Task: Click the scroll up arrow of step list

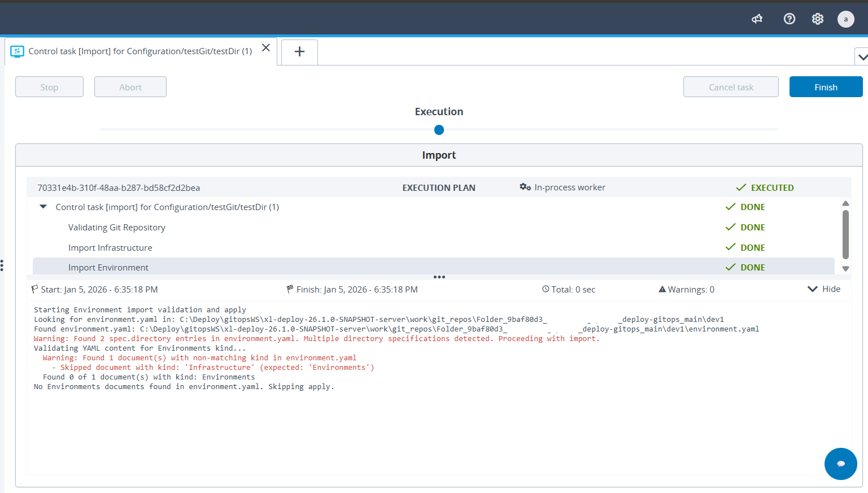Action: pyautogui.click(x=845, y=203)
